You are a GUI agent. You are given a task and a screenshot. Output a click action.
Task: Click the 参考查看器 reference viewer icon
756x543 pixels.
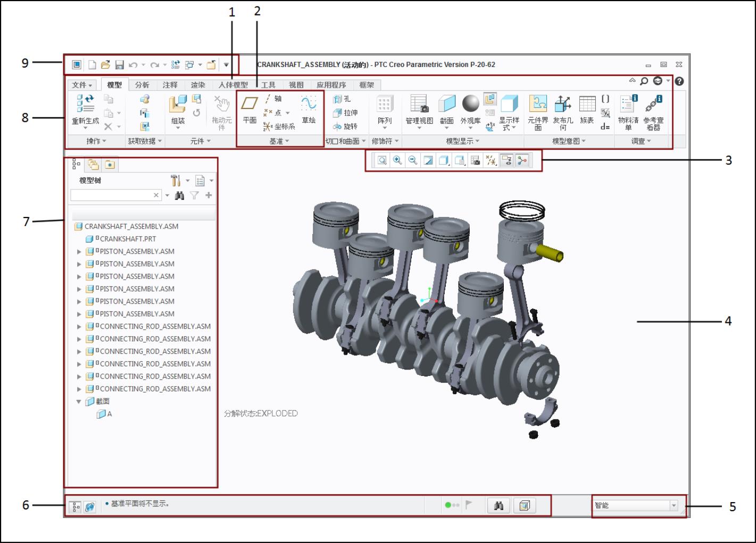(653, 104)
